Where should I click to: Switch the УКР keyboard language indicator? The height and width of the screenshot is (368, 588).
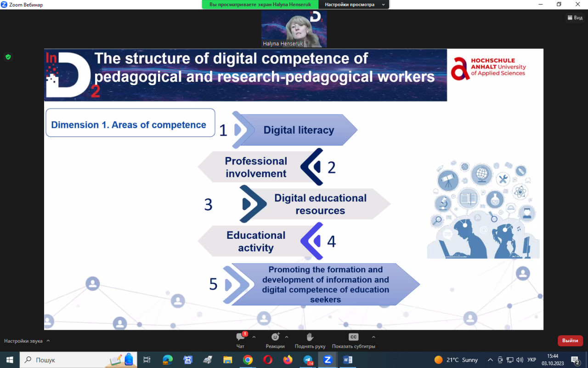pos(532,360)
